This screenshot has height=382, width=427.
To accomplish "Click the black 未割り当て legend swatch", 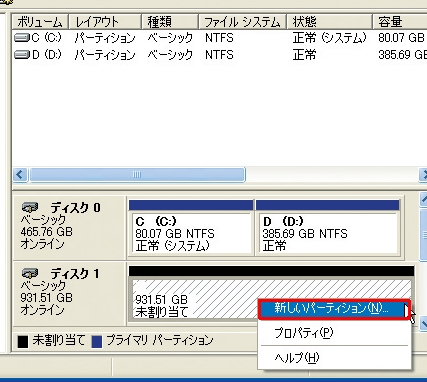I will point(23,342).
